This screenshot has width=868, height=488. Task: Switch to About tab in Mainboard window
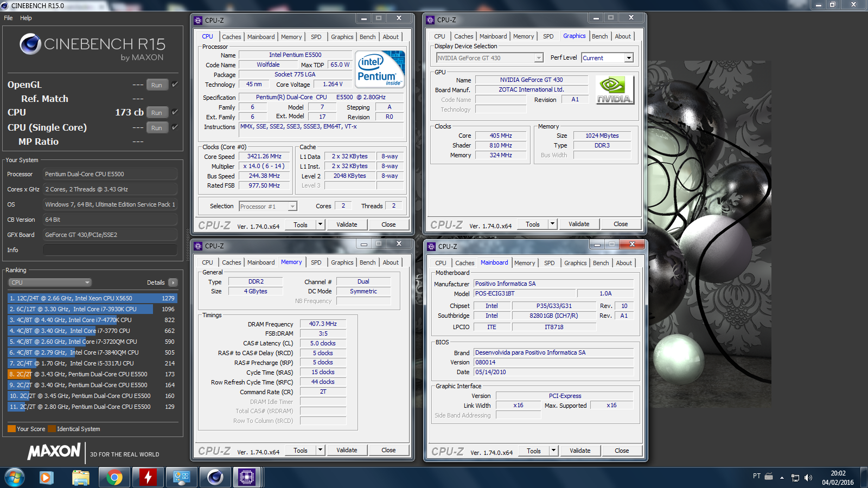click(x=624, y=263)
